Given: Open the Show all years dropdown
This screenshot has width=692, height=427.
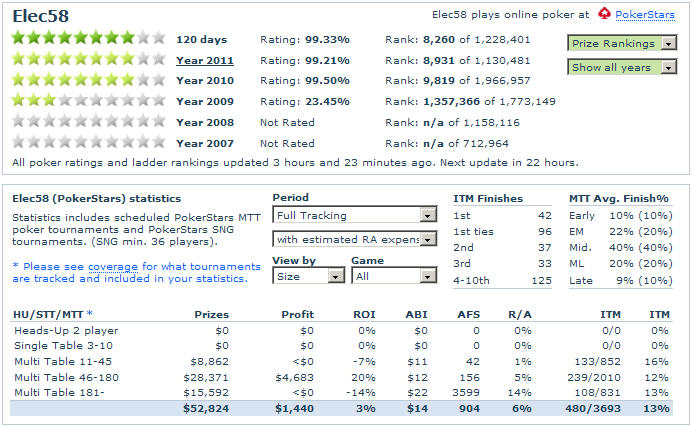Looking at the screenshot, I should 622,67.
